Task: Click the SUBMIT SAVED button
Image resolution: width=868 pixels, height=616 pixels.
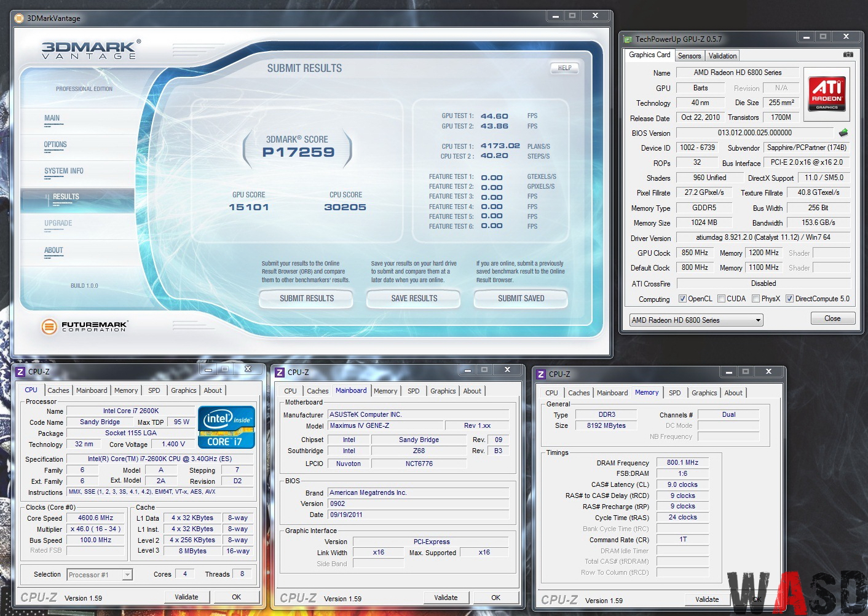Action: (x=521, y=299)
